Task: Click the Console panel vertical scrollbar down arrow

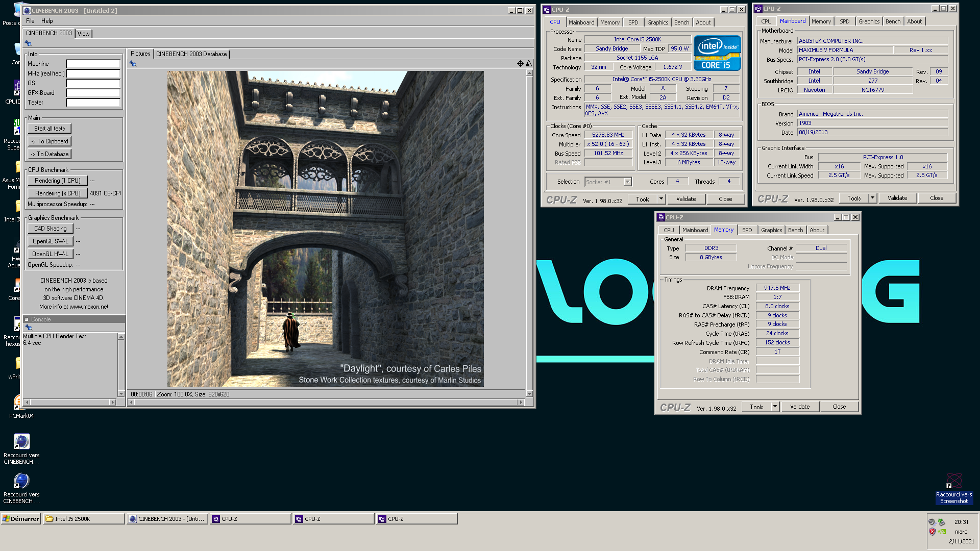Action: 121,393
